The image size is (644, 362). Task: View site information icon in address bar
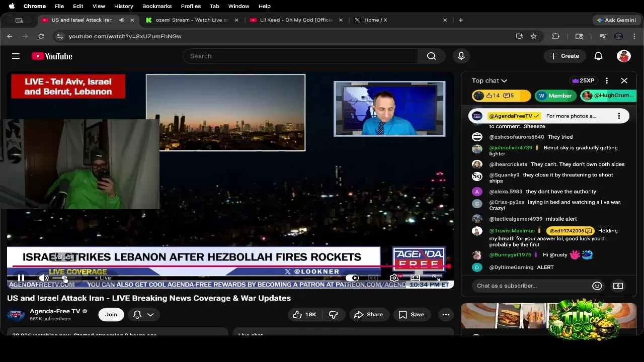(x=60, y=36)
